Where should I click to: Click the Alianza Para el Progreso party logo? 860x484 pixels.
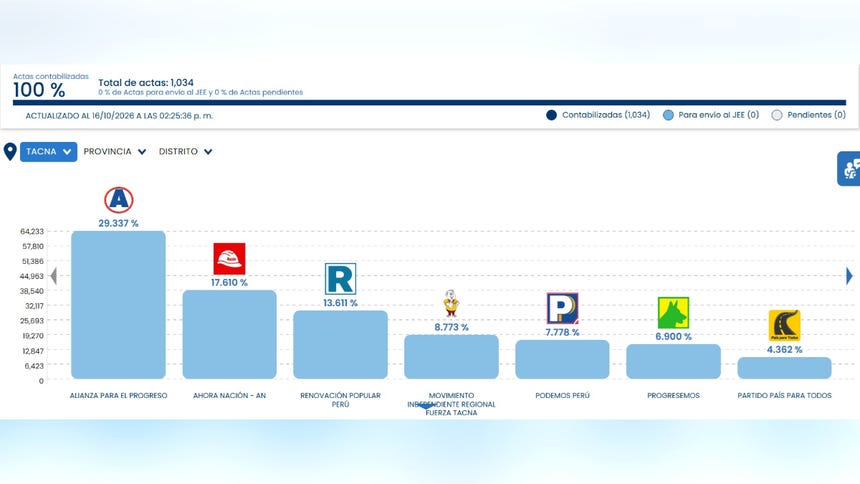118,200
